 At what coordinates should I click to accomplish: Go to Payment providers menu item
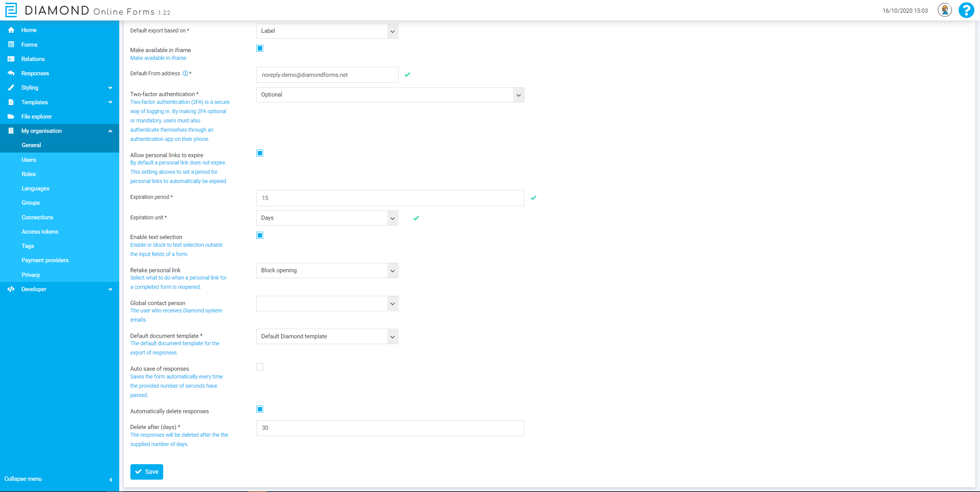[45, 260]
